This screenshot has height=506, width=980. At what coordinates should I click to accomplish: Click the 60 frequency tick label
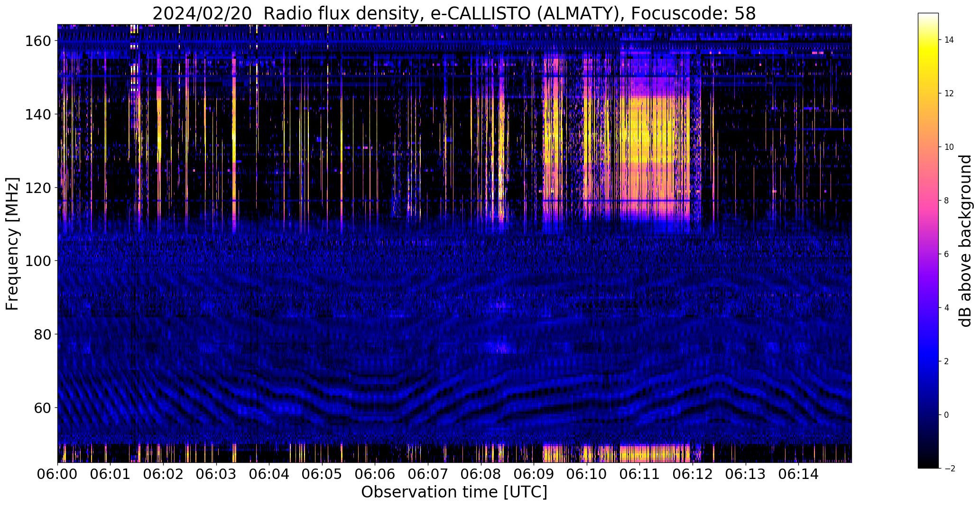click(x=42, y=407)
